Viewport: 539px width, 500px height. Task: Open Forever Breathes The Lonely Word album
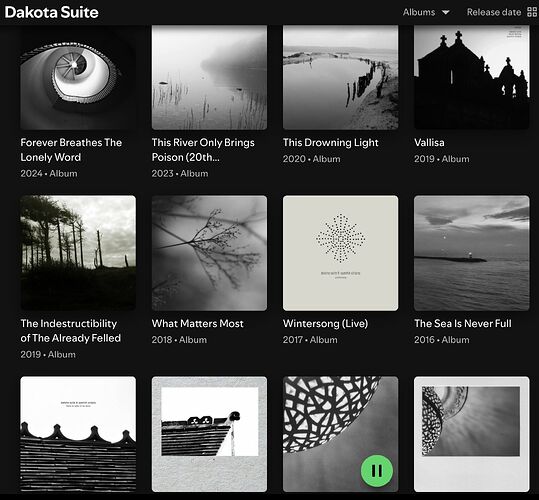pyautogui.click(x=71, y=150)
